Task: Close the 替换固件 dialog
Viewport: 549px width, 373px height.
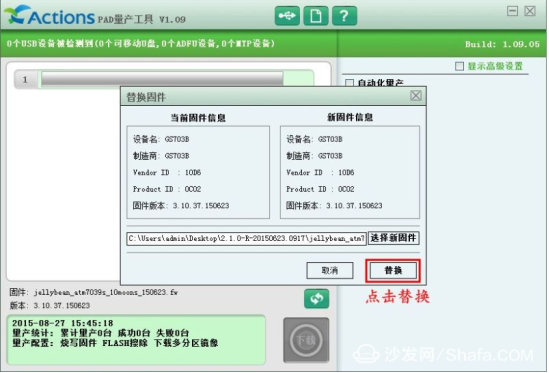Action: click(416, 96)
